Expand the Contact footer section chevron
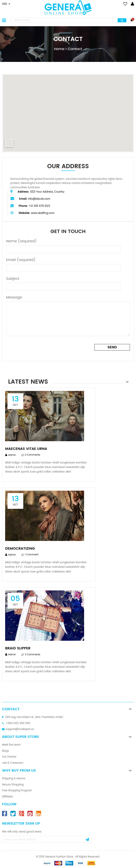The image size is (136, 868). [x=130, y=709]
